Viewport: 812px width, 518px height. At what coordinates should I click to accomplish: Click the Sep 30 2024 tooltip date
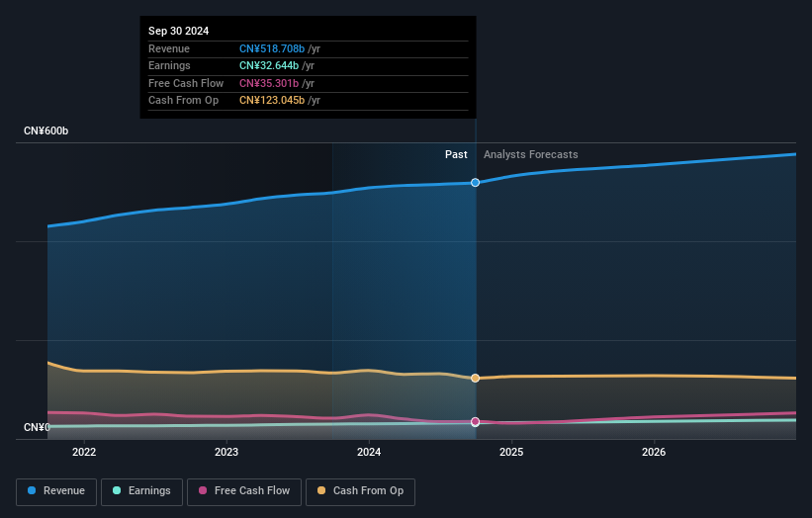pos(179,31)
